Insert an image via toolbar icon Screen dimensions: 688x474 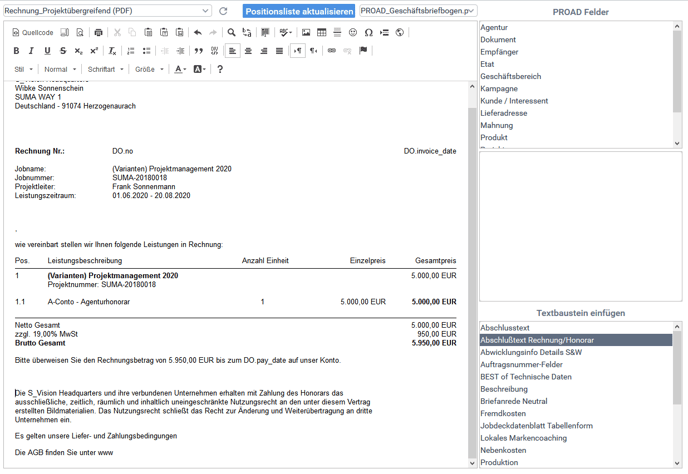click(x=306, y=33)
